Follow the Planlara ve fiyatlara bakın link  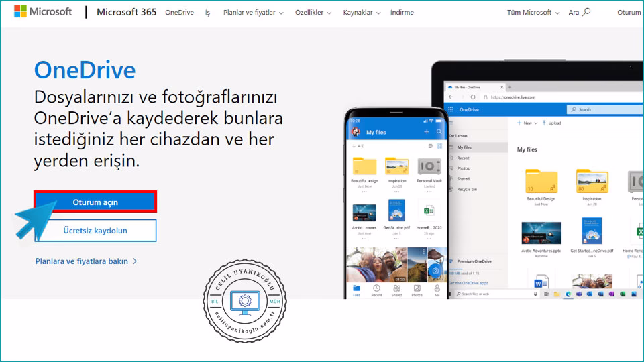tap(87, 261)
